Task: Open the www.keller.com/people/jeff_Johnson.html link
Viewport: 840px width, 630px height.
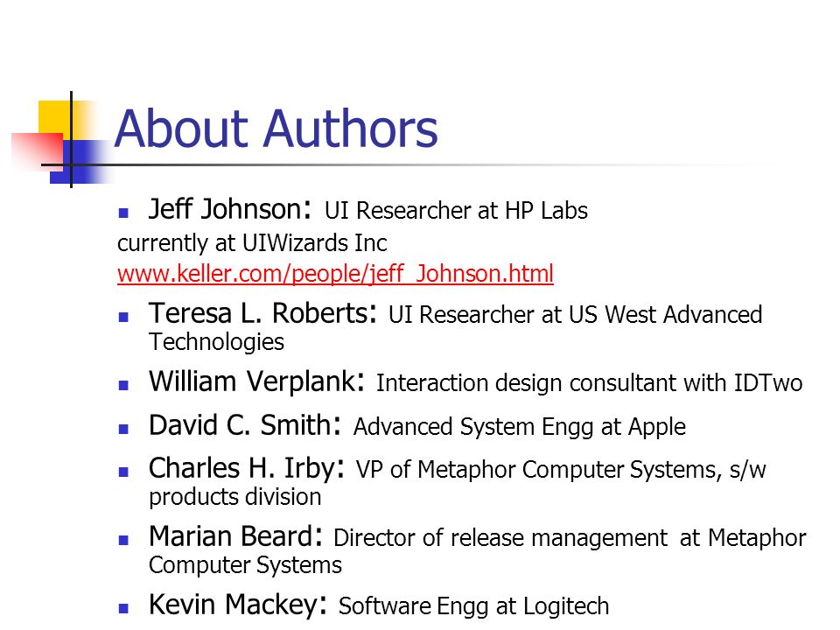Action: (335, 274)
